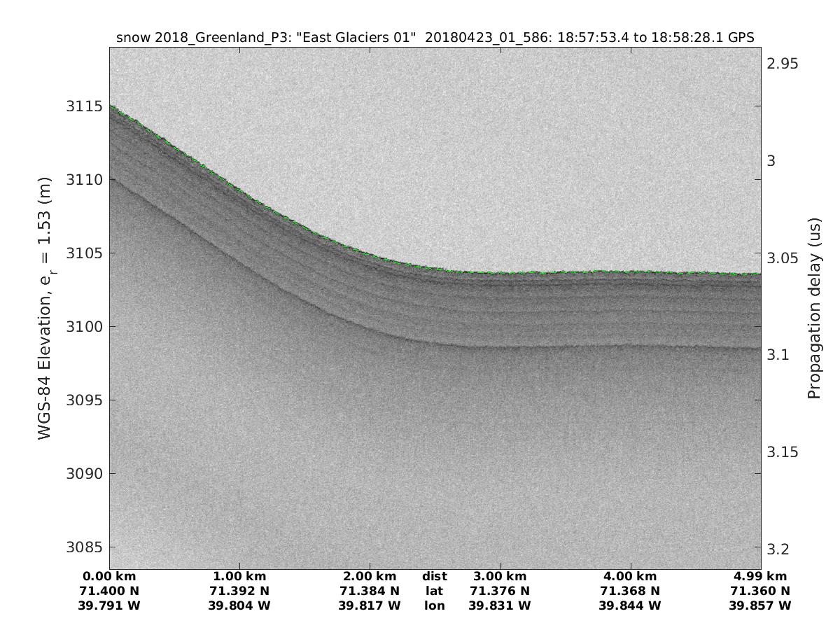The image size is (840, 630).
Task: Click the 3.15 propagation delay tick label
Action: [x=781, y=451]
